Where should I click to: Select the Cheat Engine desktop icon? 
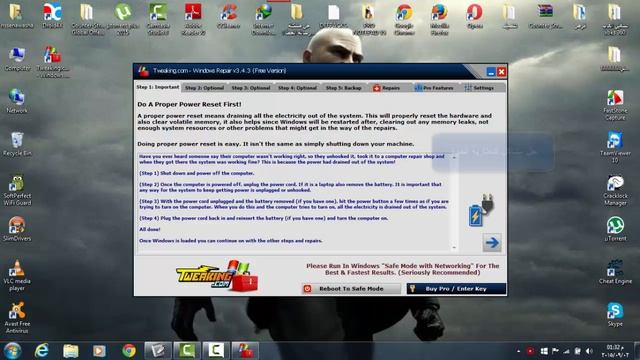pos(615,271)
